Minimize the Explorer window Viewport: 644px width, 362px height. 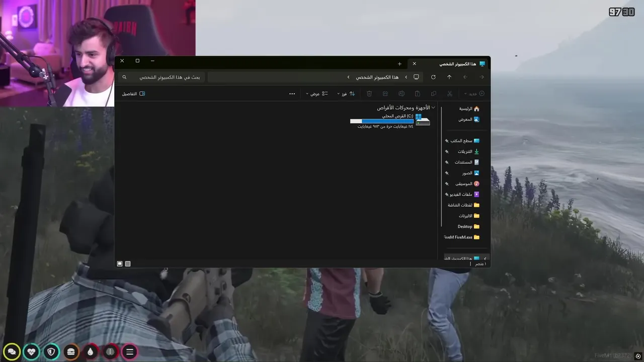click(152, 61)
